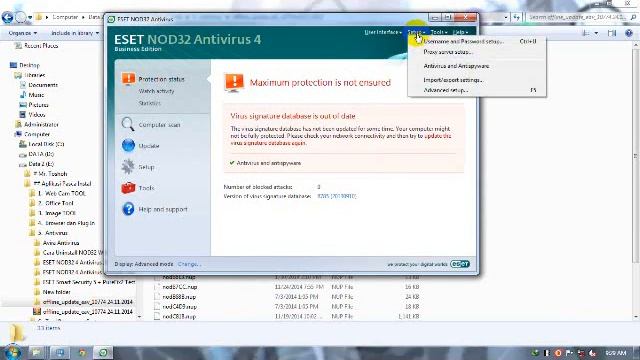Choose Advanced setup menu entry

pyautogui.click(x=477, y=90)
